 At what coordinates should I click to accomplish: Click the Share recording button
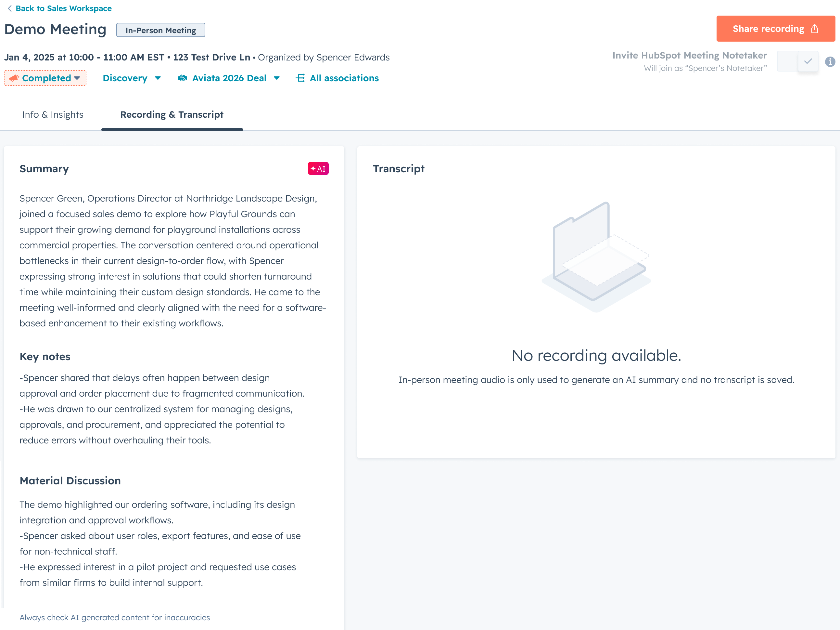click(775, 29)
